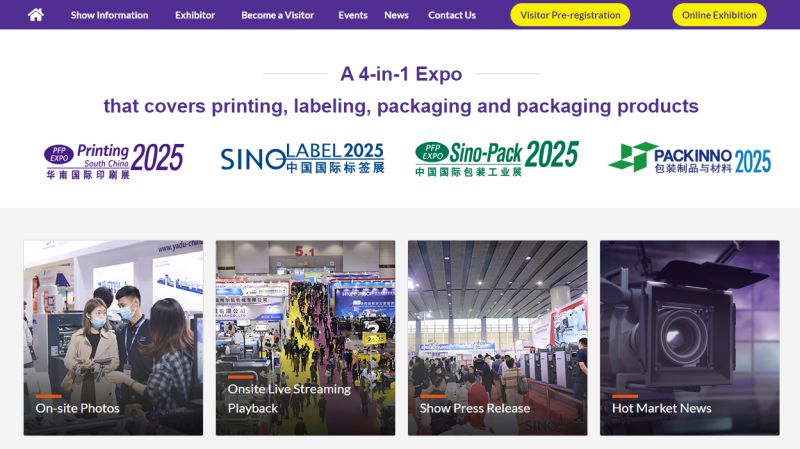Open the Sino-Pack 2025 logo

pyautogui.click(x=497, y=158)
